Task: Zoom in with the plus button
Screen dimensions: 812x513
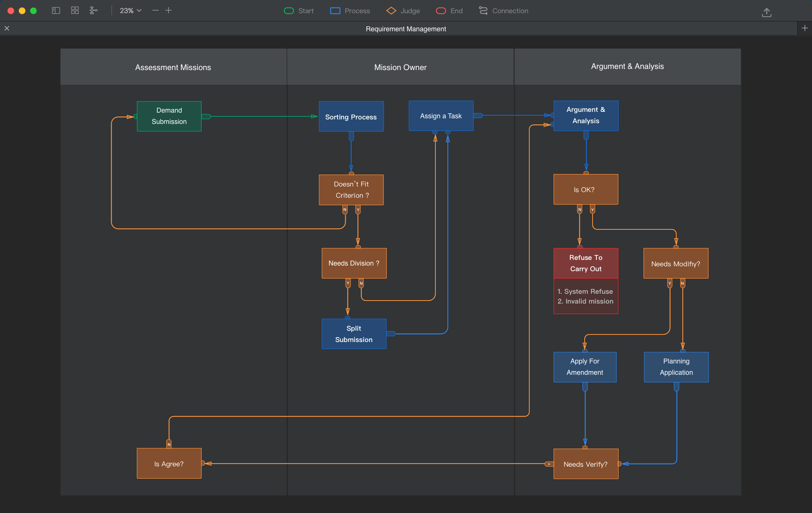Action: pos(169,11)
